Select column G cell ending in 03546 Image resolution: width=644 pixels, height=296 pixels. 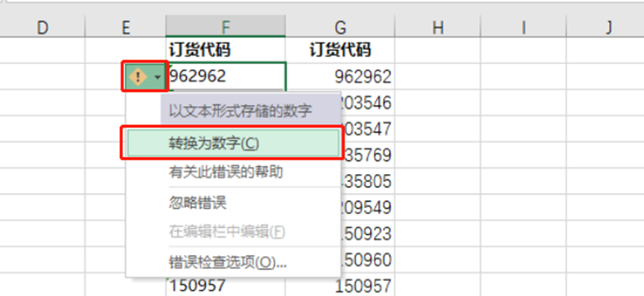click(368, 103)
